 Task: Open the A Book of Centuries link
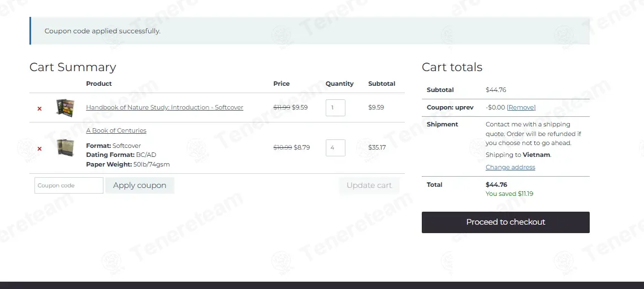click(116, 130)
